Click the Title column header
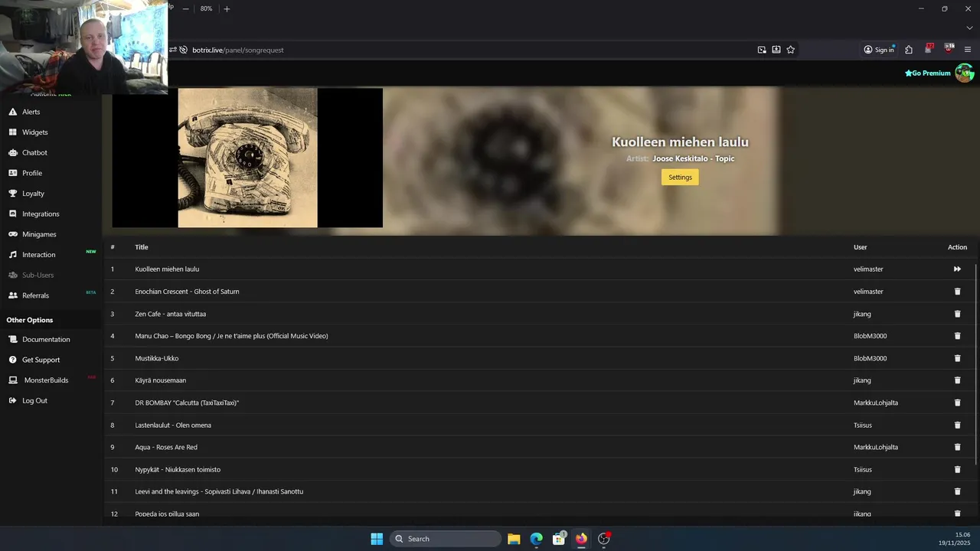 pos(142,247)
